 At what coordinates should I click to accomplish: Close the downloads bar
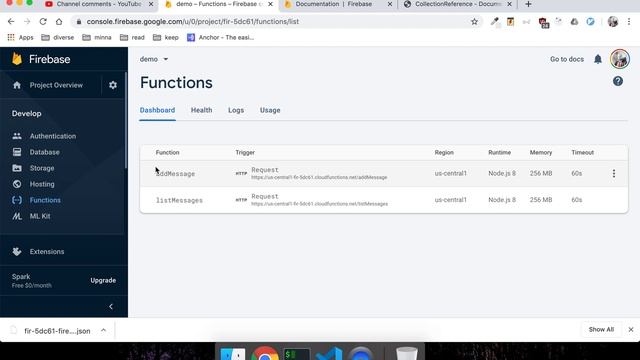(631, 329)
